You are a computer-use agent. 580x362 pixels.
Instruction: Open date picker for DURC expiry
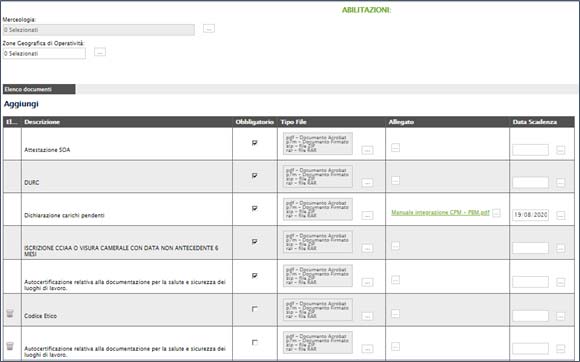click(x=561, y=183)
